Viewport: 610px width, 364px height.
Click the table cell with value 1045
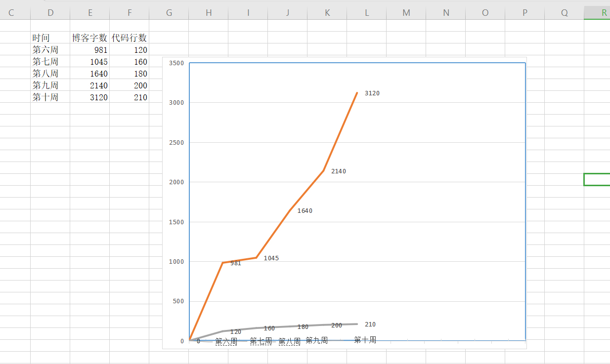(x=89, y=61)
